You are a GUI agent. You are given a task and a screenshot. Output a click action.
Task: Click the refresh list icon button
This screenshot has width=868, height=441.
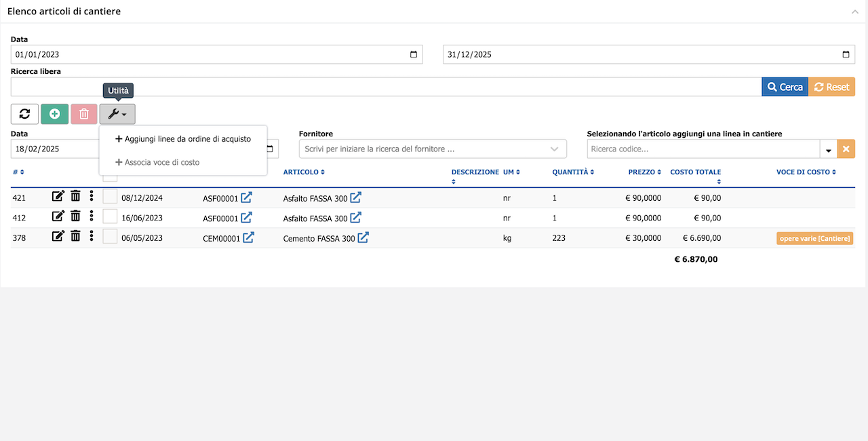coord(24,114)
